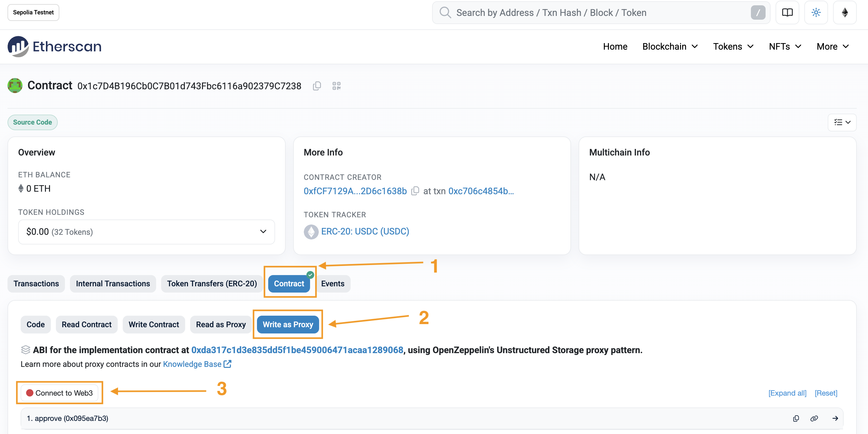Open the list options dropdown button

pyautogui.click(x=842, y=122)
